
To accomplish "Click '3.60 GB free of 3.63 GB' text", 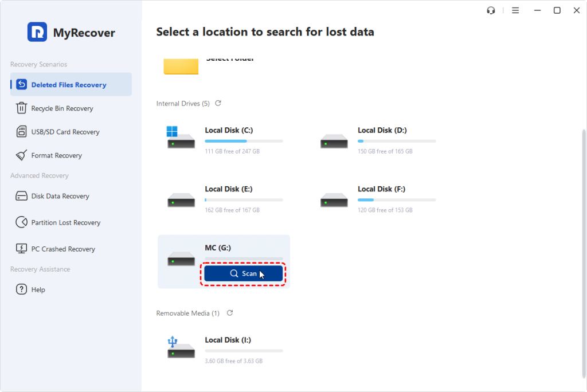I will [x=234, y=361].
